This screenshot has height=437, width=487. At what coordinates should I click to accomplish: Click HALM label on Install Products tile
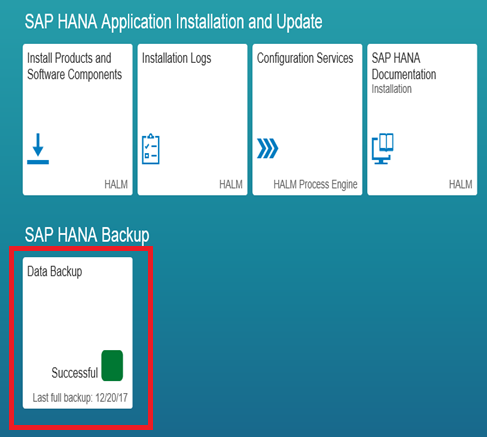point(116,184)
